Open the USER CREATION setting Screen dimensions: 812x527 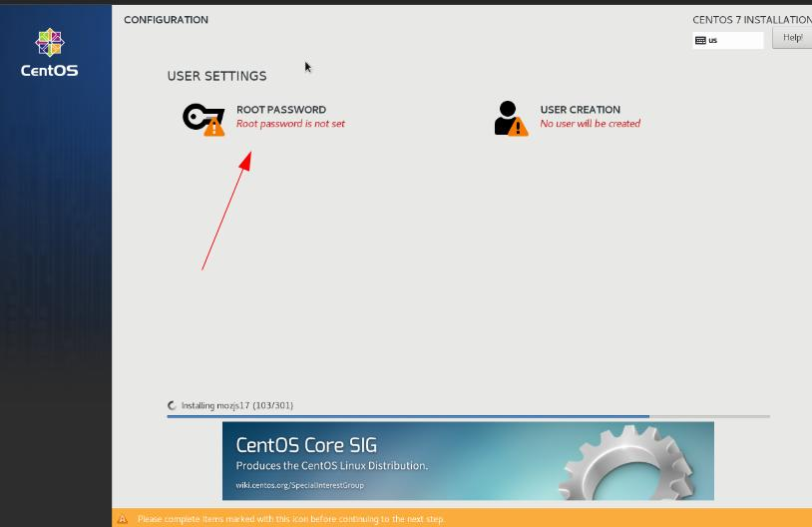(x=580, y=110)
